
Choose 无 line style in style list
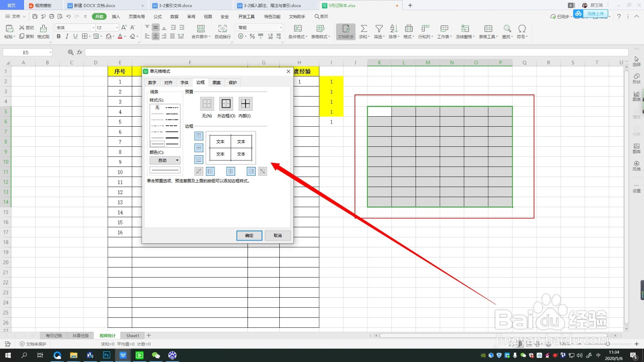point(157,107)
